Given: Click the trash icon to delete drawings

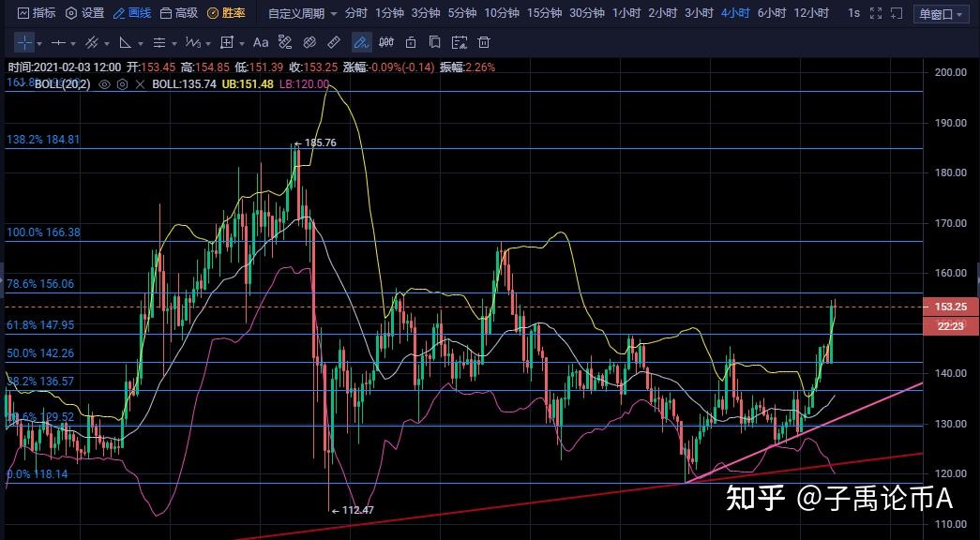Looking at the screenshot, I should tap(483, 42).
